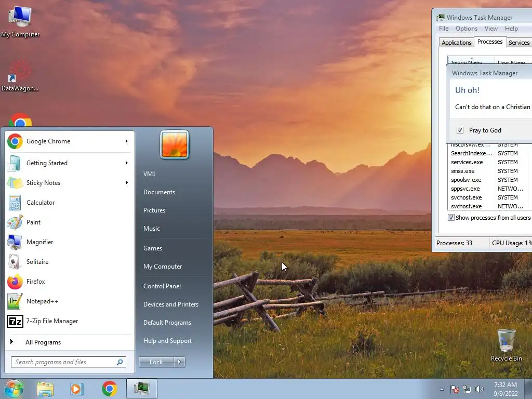The image size is (532, 399).
Task: Select the Processes tab
Action: [x=490, y=42]
